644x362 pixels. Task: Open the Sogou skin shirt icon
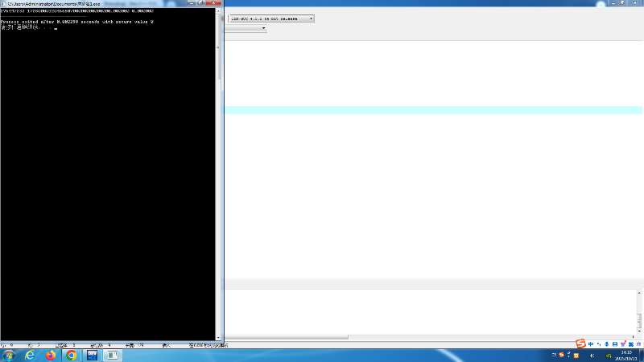[623, 344]
